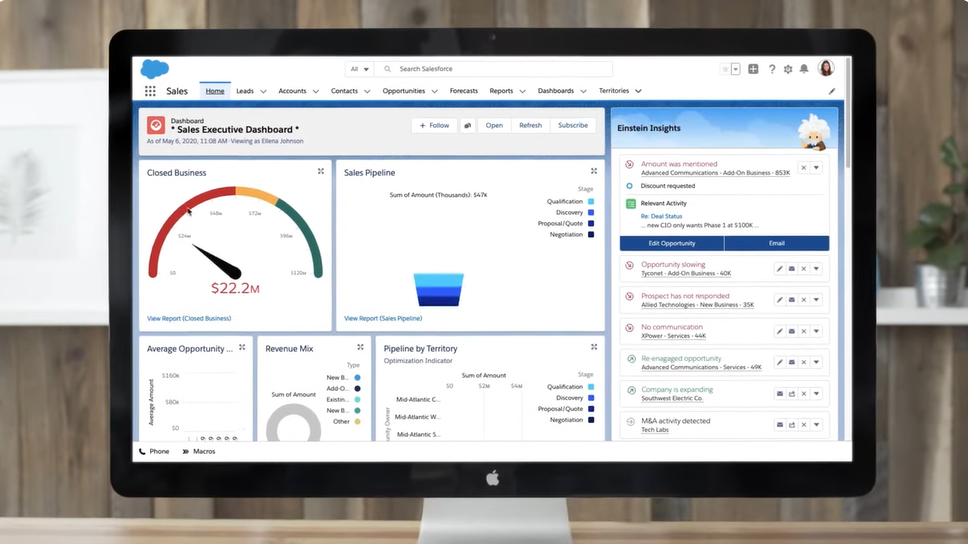Open Macros in the utility bar
Viewport: 968px width, 544px height.
(x=199, y=451)
